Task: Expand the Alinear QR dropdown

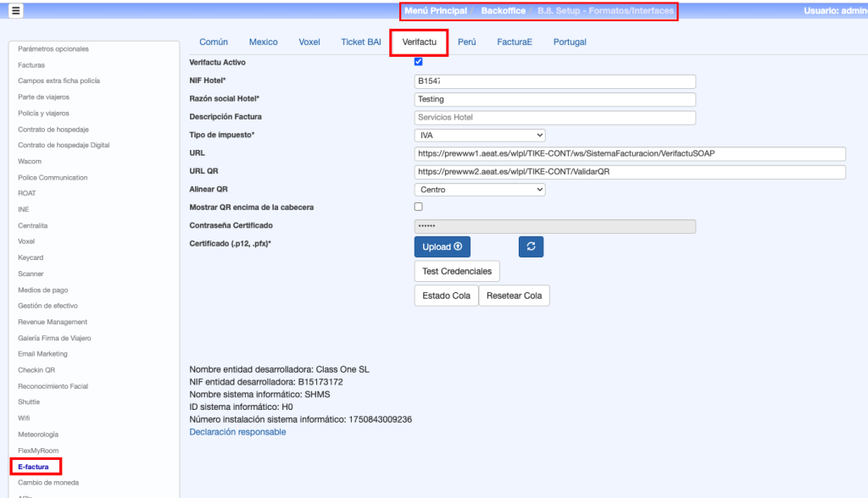Action: click(x=479, y=190)
